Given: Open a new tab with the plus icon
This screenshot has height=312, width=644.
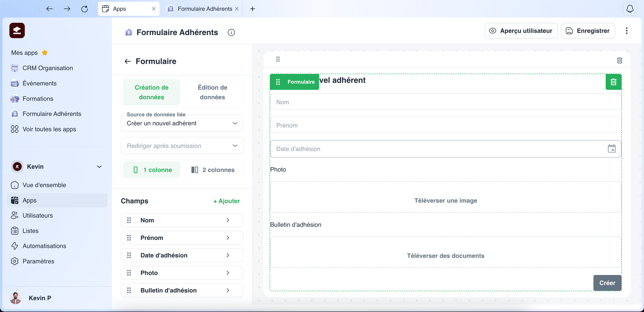Looking at the screenshot, I should coord(253,9).
